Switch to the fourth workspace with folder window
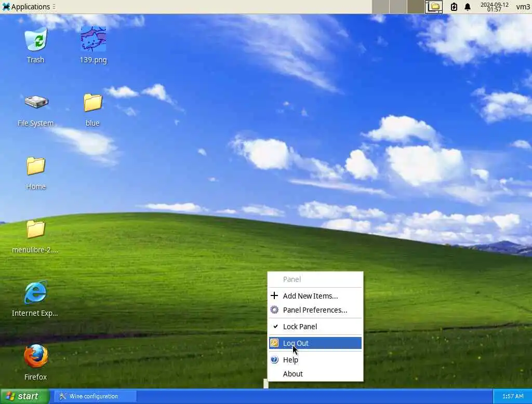Screen dimensions: 532x404 434,7
